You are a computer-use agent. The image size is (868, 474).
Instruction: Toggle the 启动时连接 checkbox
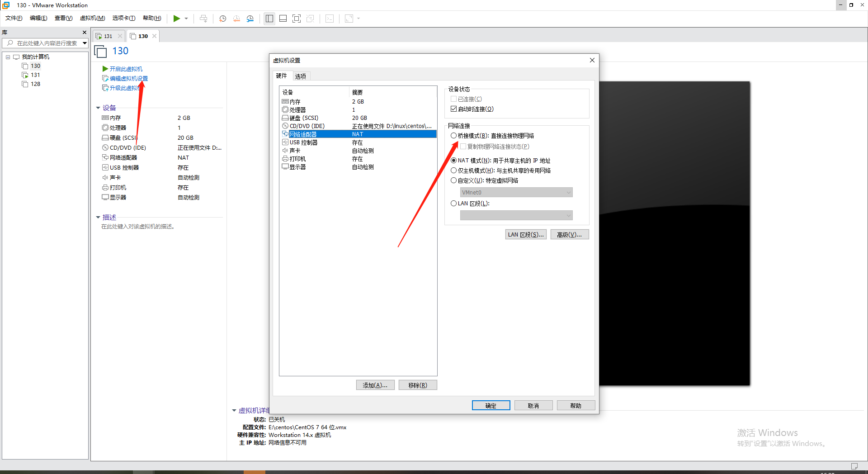click(x=454, y=109)
